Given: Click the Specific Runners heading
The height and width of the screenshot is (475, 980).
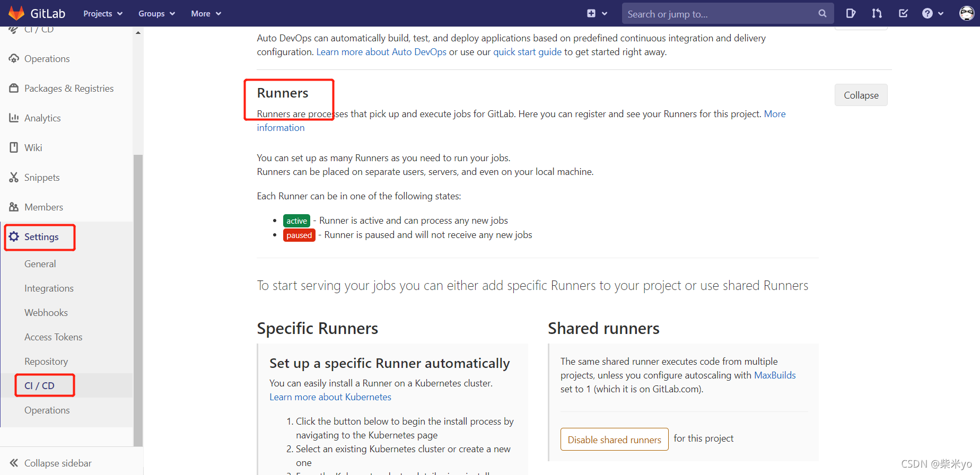Looking at the screenshot, I should (317, 328).
